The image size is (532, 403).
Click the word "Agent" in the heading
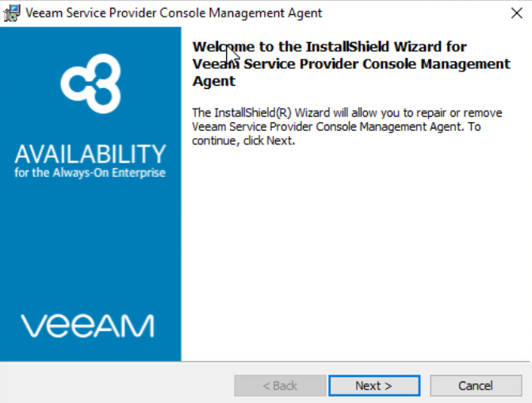click(214, 81)
